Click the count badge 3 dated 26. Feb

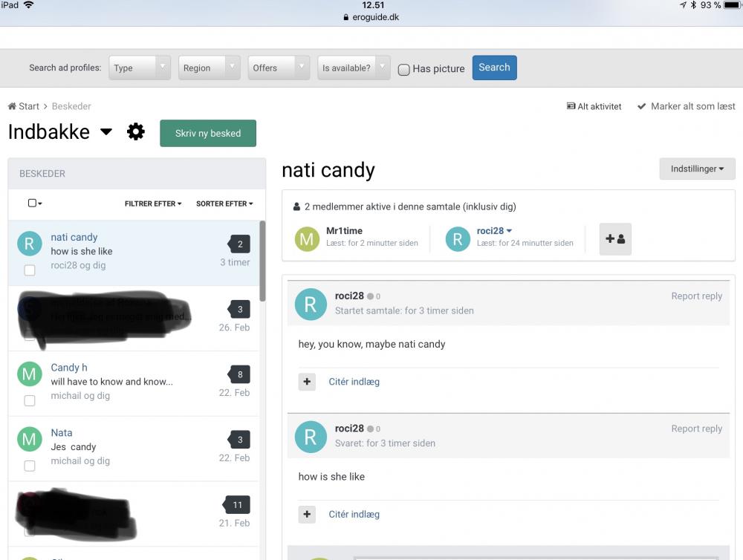pos(239,310)
